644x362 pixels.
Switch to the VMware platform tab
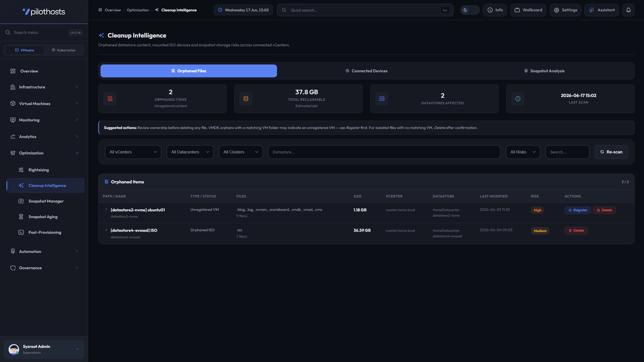pyautogui.click(x=24, y=50)
